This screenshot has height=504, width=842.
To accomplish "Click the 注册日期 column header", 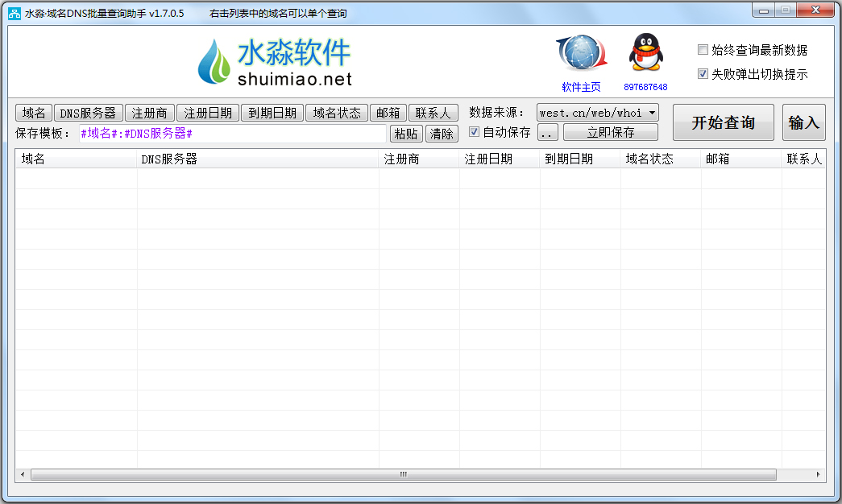I will (500, 159).
